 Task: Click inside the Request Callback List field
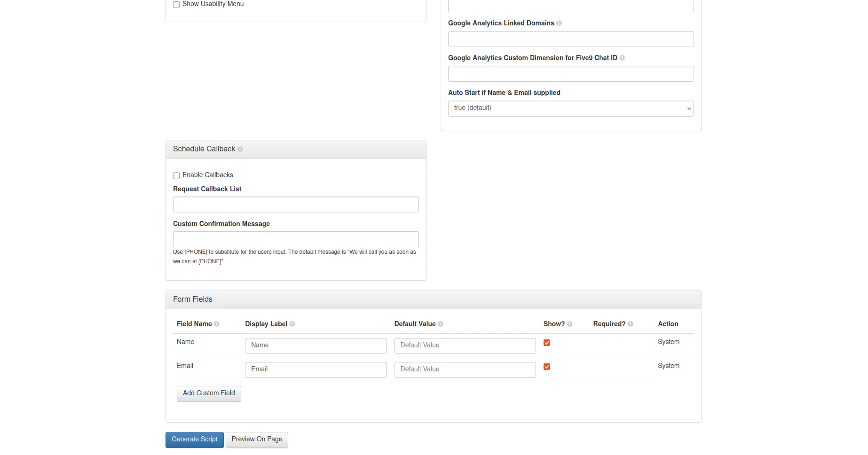click(x=296, y=204)
